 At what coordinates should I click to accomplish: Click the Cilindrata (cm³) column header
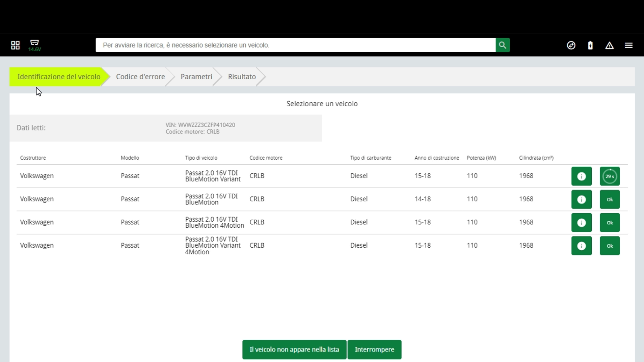(x=536, y=158)
